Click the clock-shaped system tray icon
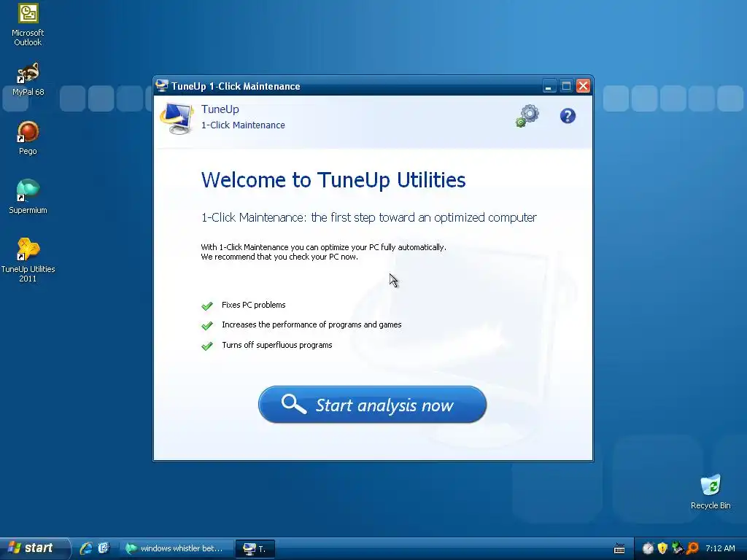The height and width of the screenshot is (560, 747). [x=648, y=548]
